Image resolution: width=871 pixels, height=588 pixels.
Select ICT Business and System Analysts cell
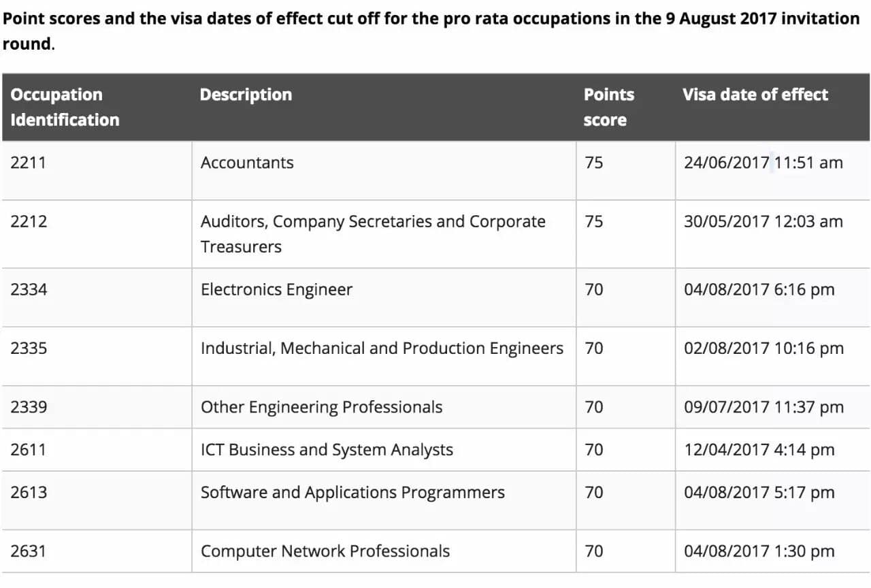[x=384, y=449]
